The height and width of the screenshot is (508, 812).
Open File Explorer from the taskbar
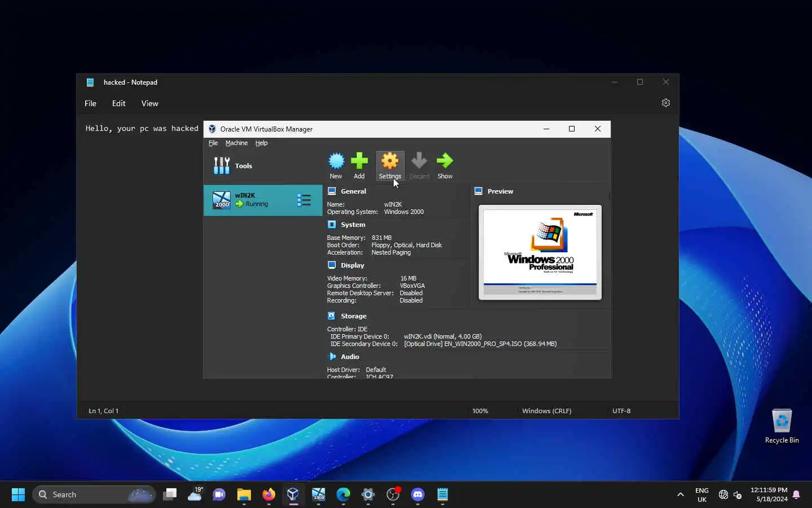244,494
